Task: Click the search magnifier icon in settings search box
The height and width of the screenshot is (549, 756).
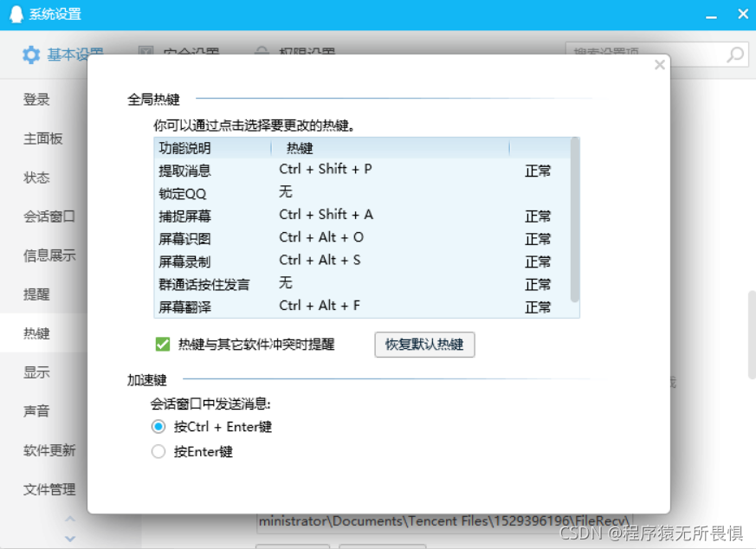Action: (735, 55)
